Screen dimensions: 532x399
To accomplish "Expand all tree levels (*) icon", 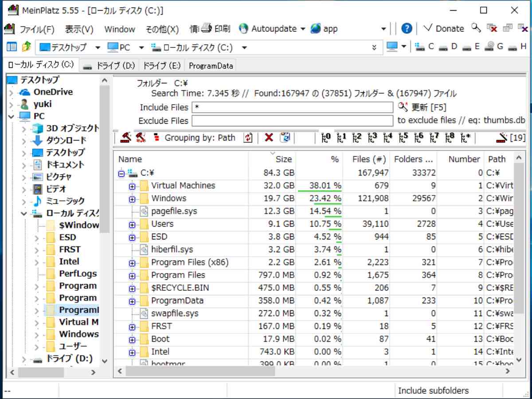I will pyautogui.click(x=465, y=137).
